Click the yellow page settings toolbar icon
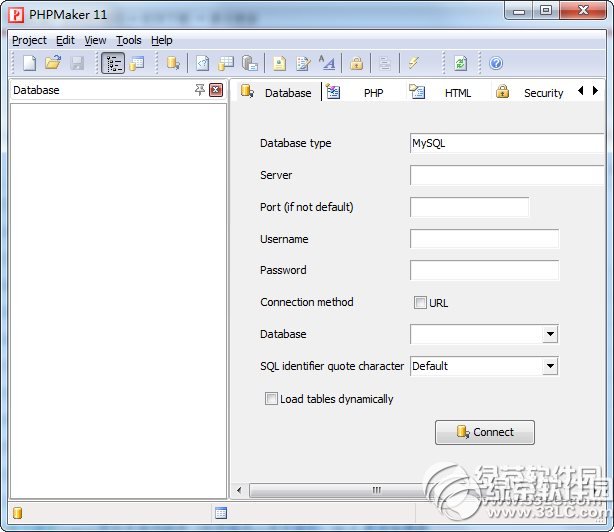Image resolution: width=614 pixels, height=532 pixels. (x=279, y=63)
